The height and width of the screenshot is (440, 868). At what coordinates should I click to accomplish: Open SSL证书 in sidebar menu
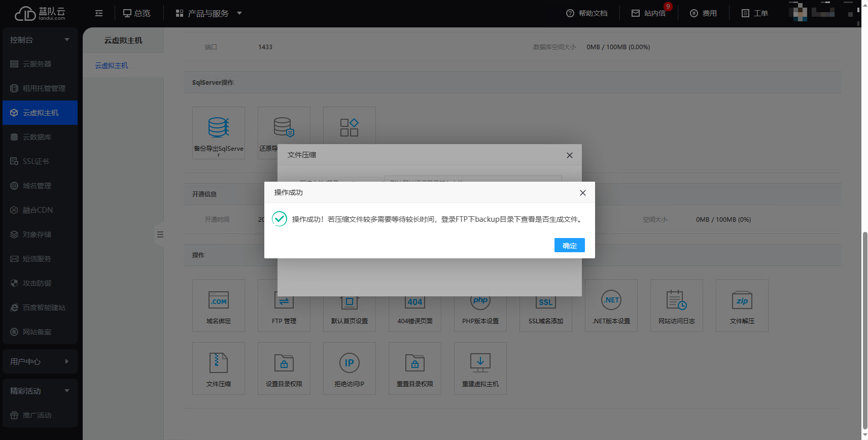tap(36, 161)
